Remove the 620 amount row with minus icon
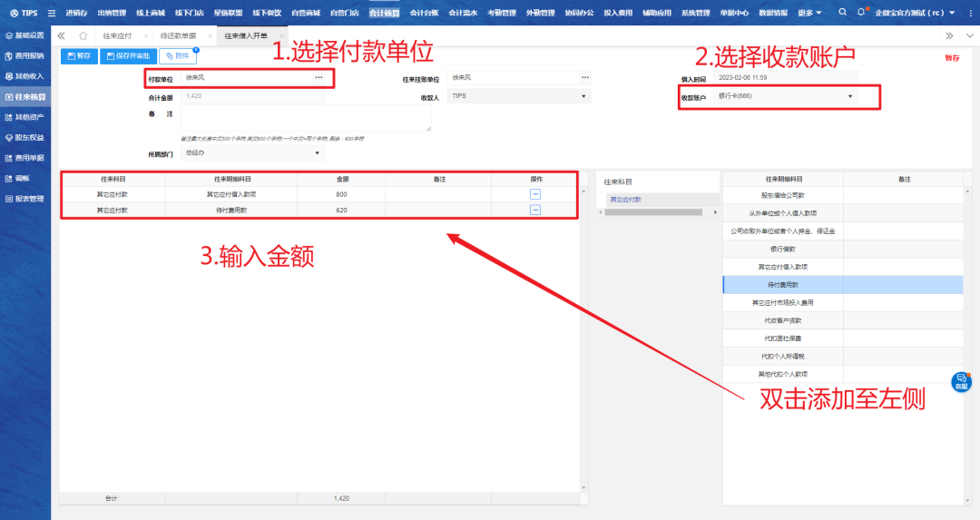The width and height of the screenshot is (980, 520). 535,210
